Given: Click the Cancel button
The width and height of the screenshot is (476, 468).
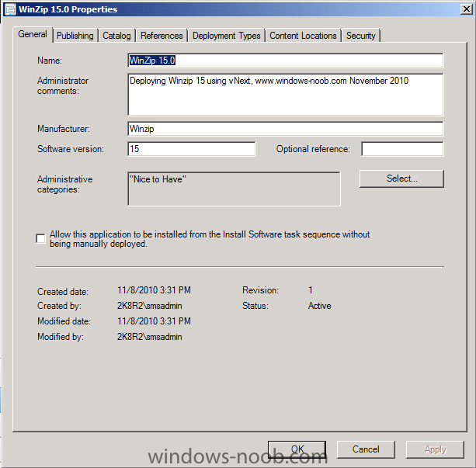Looking at the screenshot, I should click(366, 449).
